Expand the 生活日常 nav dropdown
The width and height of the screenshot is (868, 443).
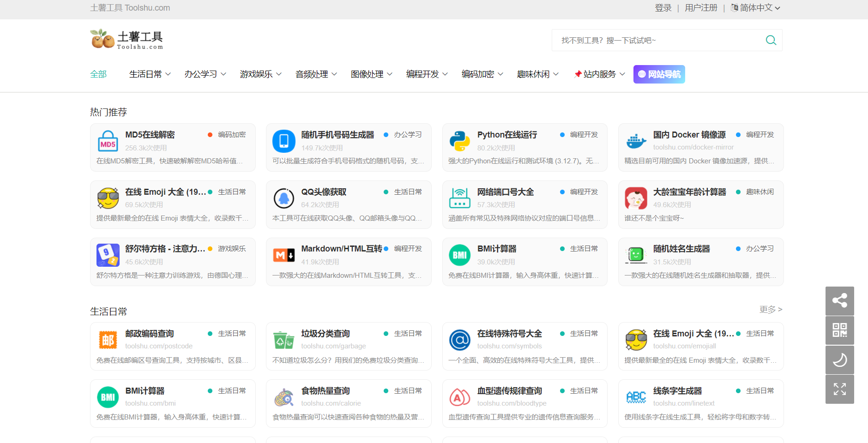coord(150,74)
